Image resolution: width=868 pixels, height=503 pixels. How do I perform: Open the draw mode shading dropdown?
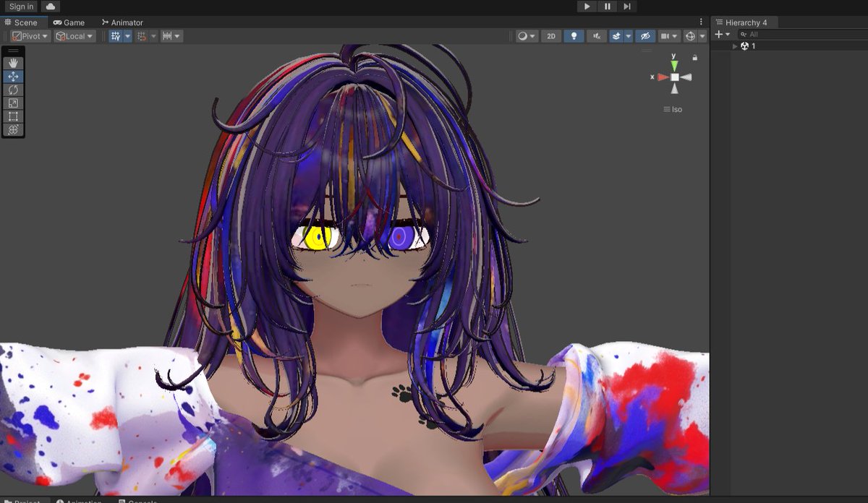click(x=527, y=36)
